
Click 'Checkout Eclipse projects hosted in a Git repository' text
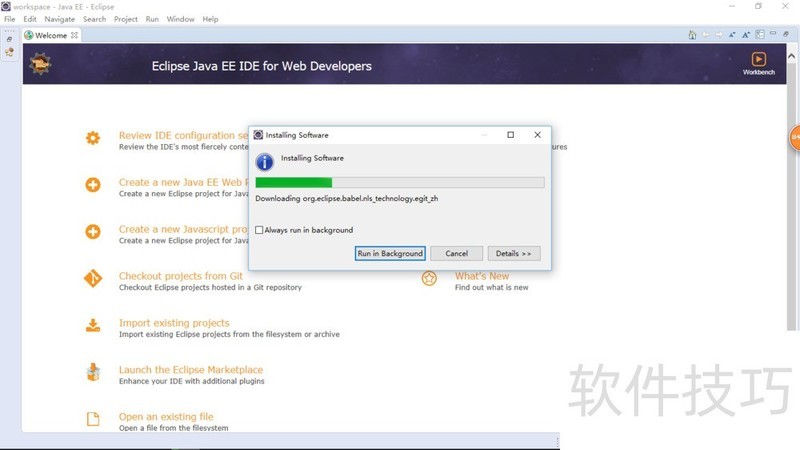pos(210,288)
